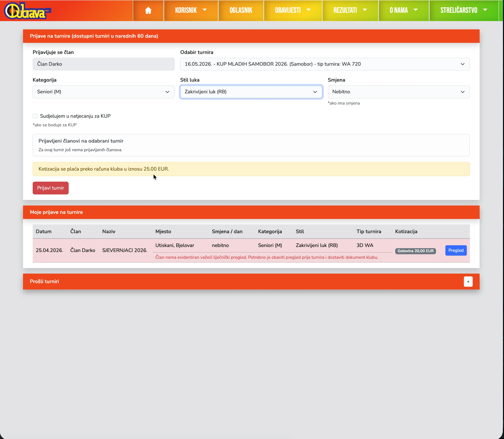This screenshot has height=439, width=504.
Task: Click caret arrow next to OBAVIJESTI
Action: pyautogui.click(x=308, y=10)
